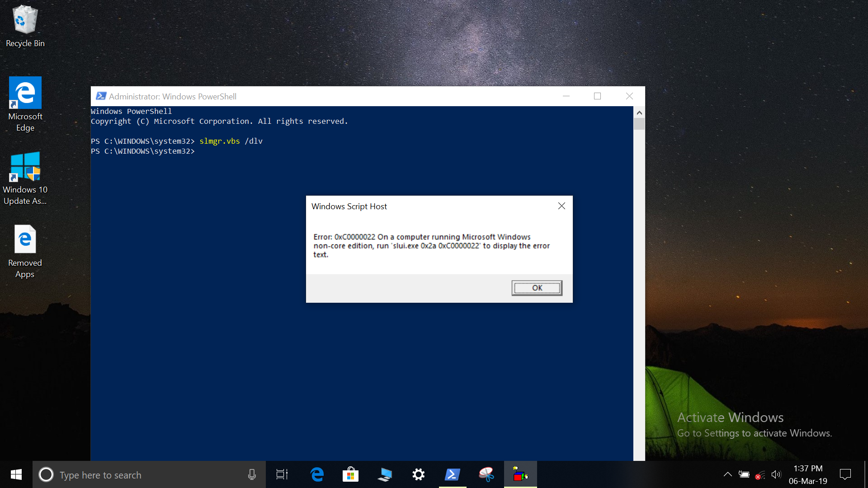Open the Action Center notification icon
The width and height of the screenshot is (868, 488).
click(845, 474)
